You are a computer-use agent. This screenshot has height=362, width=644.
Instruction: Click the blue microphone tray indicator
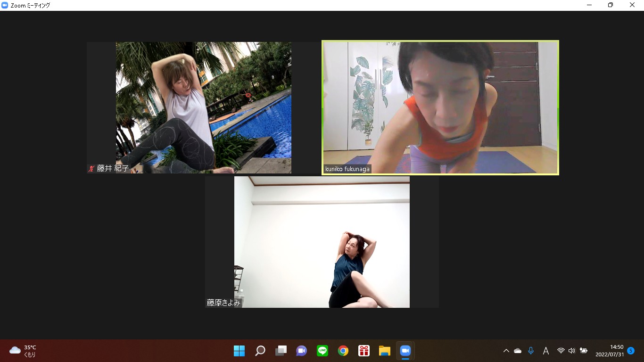[531, 351]
